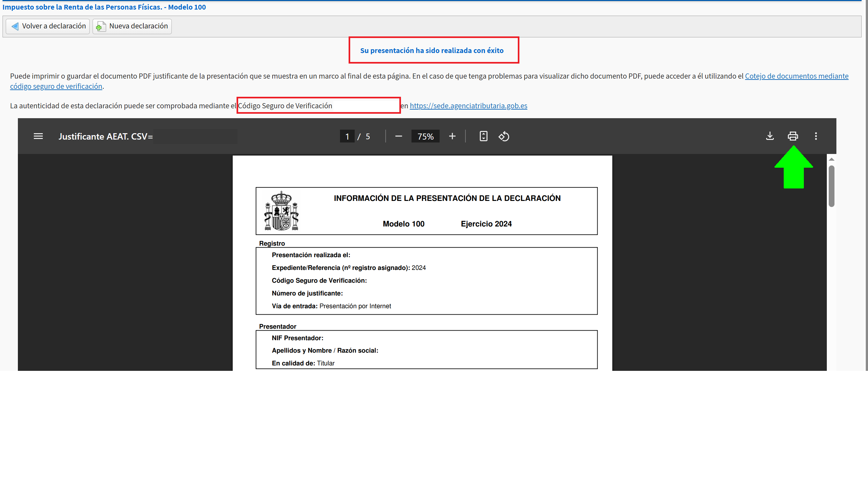Click the Modelo 100 page heading
Screen dimensions: 868x482
point(104,7)
